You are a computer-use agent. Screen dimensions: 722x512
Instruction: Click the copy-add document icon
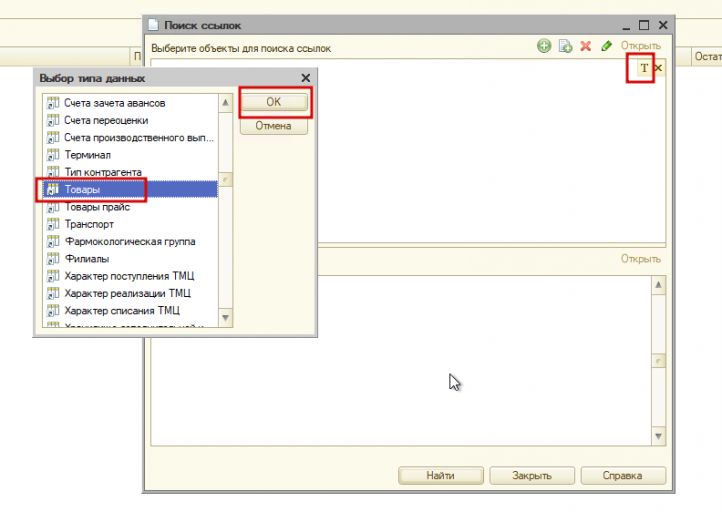click(565, 46)
